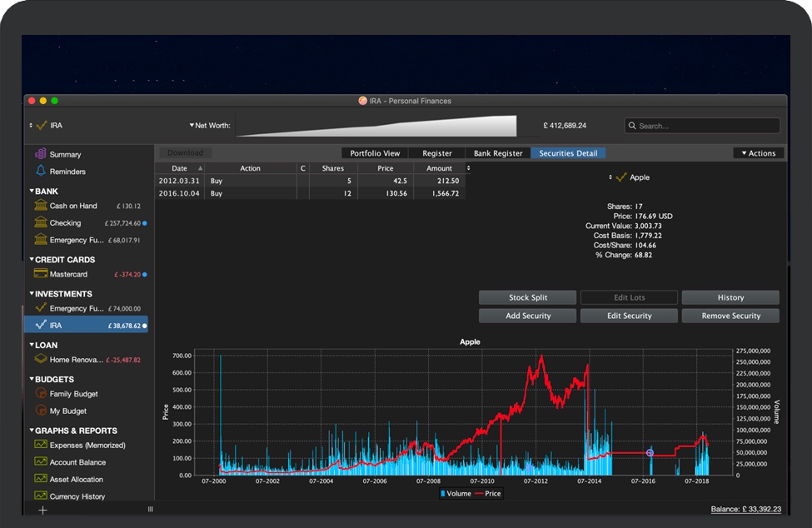The width and height of the screenshot is (812, 528).
Task: Open the Summary icon in the sidebar
Action: (40, 154)
